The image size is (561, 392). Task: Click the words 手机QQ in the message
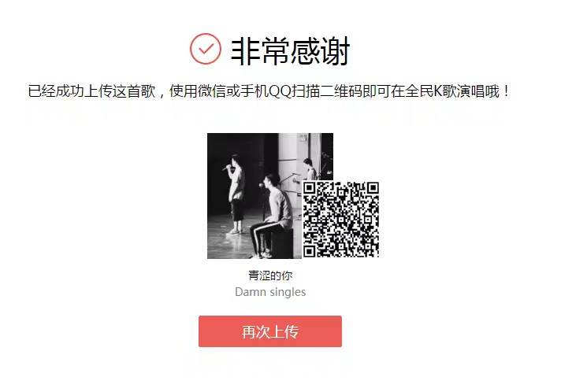click(266, 91)
